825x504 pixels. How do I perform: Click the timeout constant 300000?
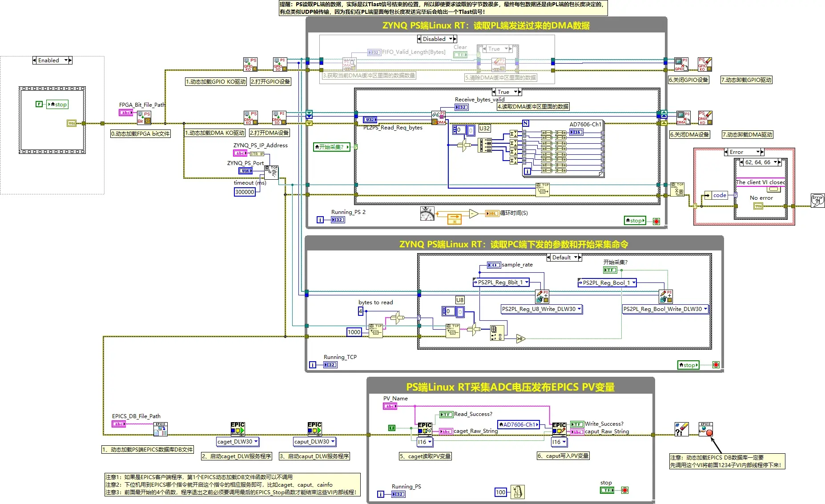pos(245,192)
